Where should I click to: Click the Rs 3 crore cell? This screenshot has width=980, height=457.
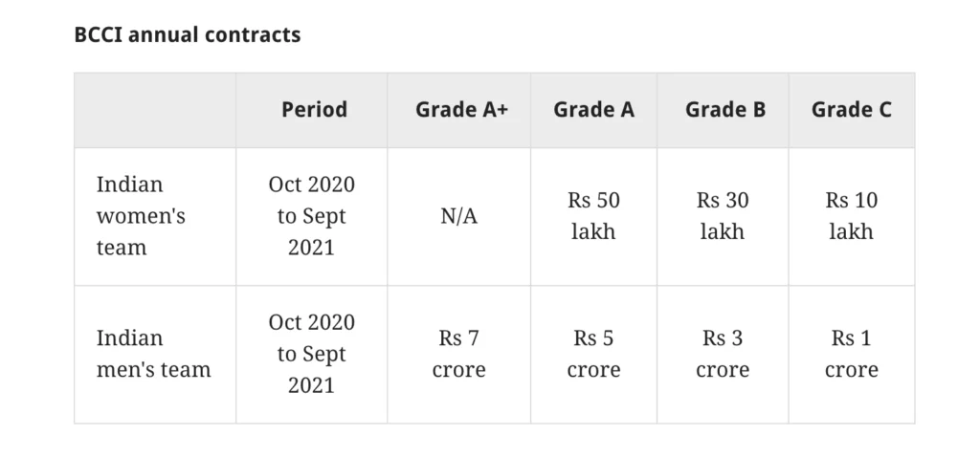point(723,354)
